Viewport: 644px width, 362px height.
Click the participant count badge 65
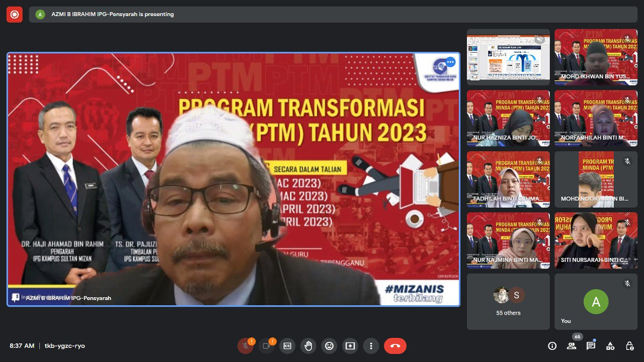point(577,337)
